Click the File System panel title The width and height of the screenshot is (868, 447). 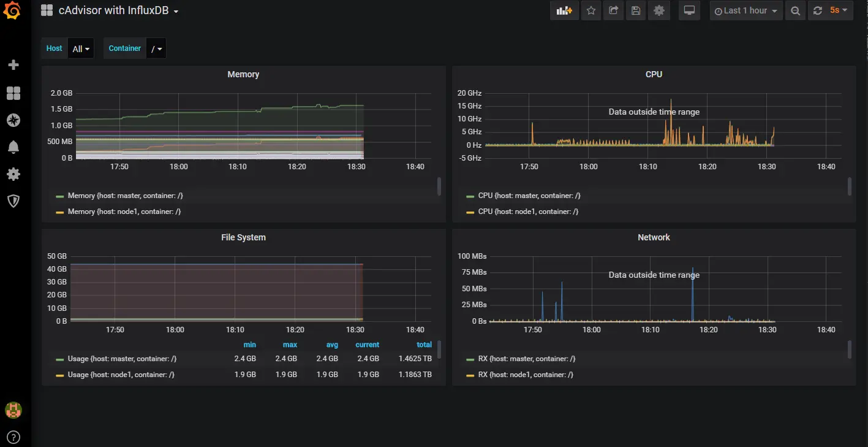point(243,237)
